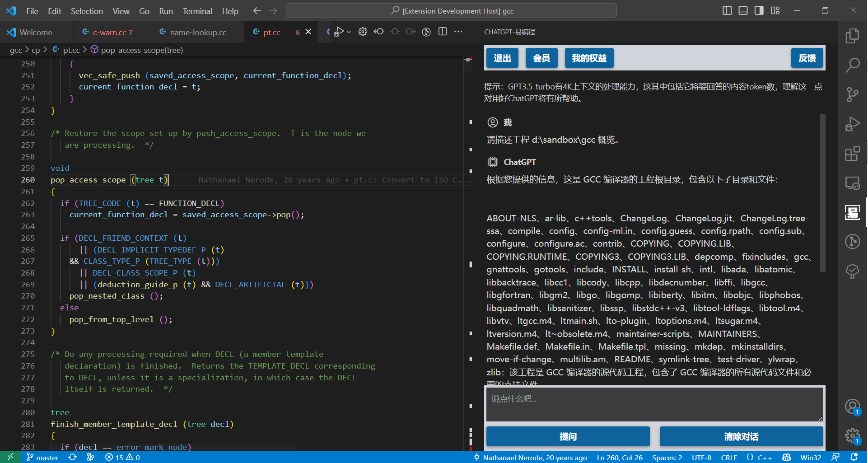Screen dimensions: 868x463
Task: Open the run dropdown arrow in editor toolbar
Action: click(x=349, y=32)
